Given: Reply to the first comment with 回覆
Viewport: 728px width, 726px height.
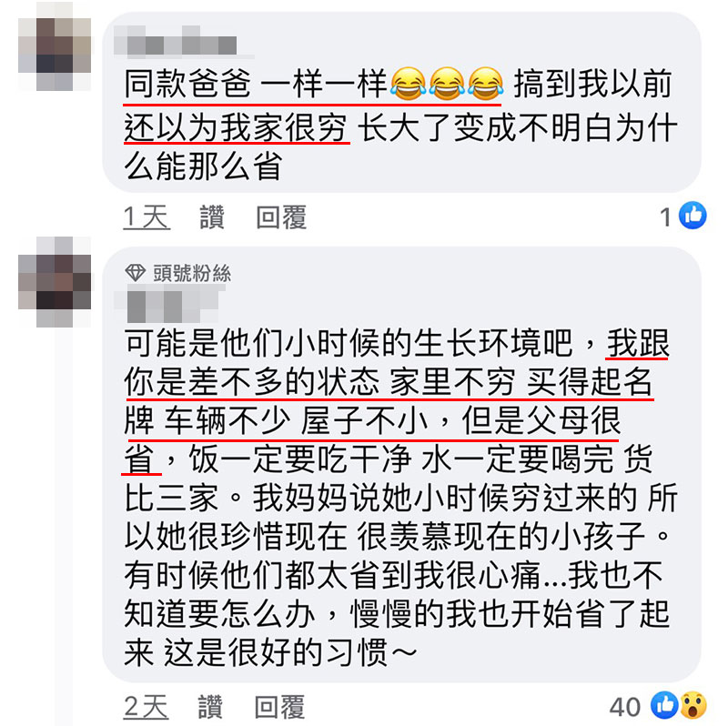Looking at the screenshot, I should 281,217.
